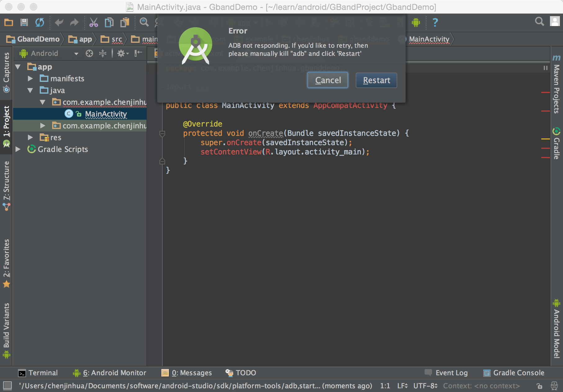Click the src breadcrumb in navigation bar

point(111,39)
